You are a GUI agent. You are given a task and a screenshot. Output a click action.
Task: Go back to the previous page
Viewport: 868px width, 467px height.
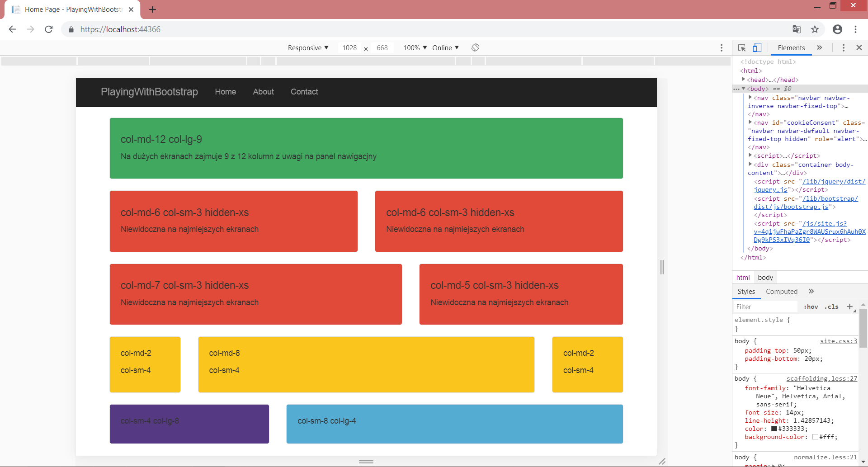pos(12,29)
